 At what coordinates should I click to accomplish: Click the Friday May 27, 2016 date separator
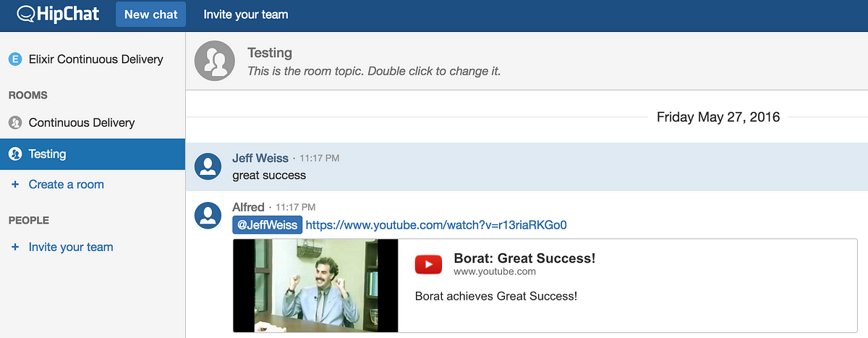pos(718,117)
